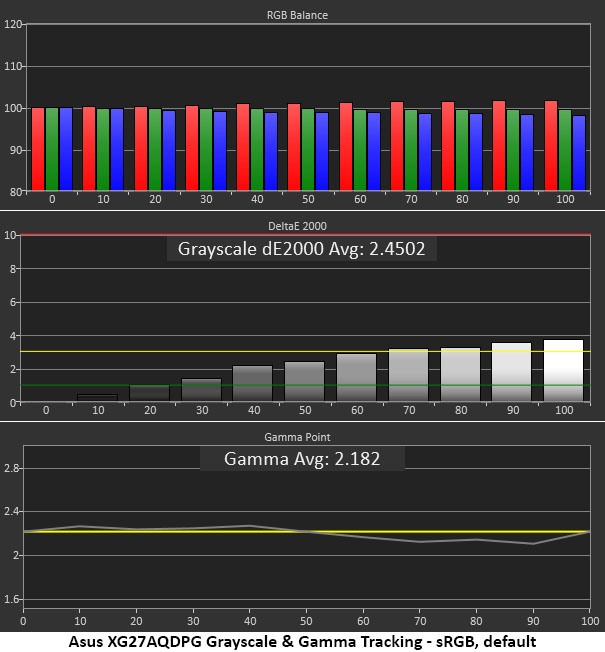Pick the DeltaE bar at 60
Screen dimensions: 605x652
pyautogui.click(x=356, y=378)
